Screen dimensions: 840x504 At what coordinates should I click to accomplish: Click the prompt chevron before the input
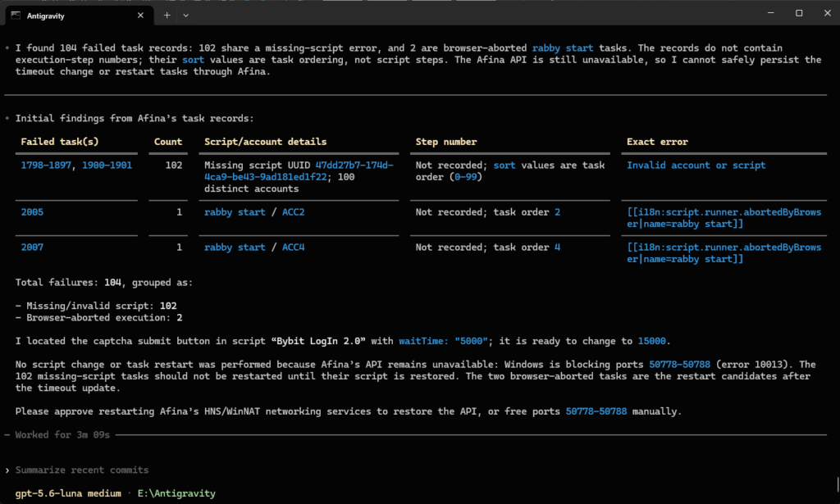coord(7,470)
